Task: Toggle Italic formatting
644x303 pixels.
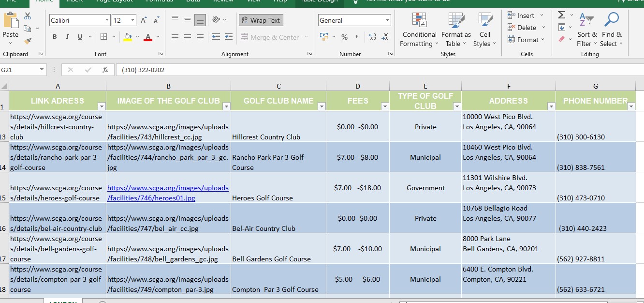Action: point(67,37)
